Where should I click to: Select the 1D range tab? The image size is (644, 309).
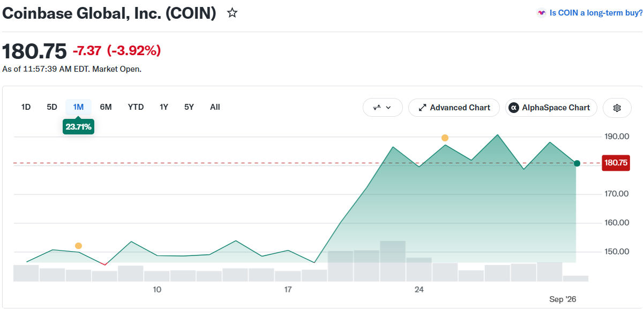pos(26,107)
